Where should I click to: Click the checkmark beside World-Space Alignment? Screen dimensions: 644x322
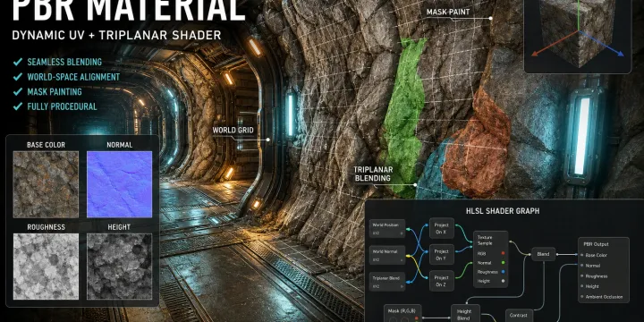click(18, 77)
